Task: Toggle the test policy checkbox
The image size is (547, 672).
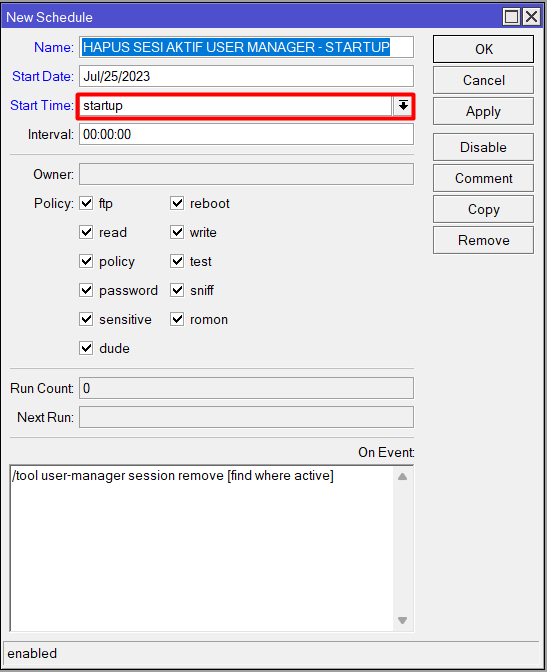Action: pos(177,261)
